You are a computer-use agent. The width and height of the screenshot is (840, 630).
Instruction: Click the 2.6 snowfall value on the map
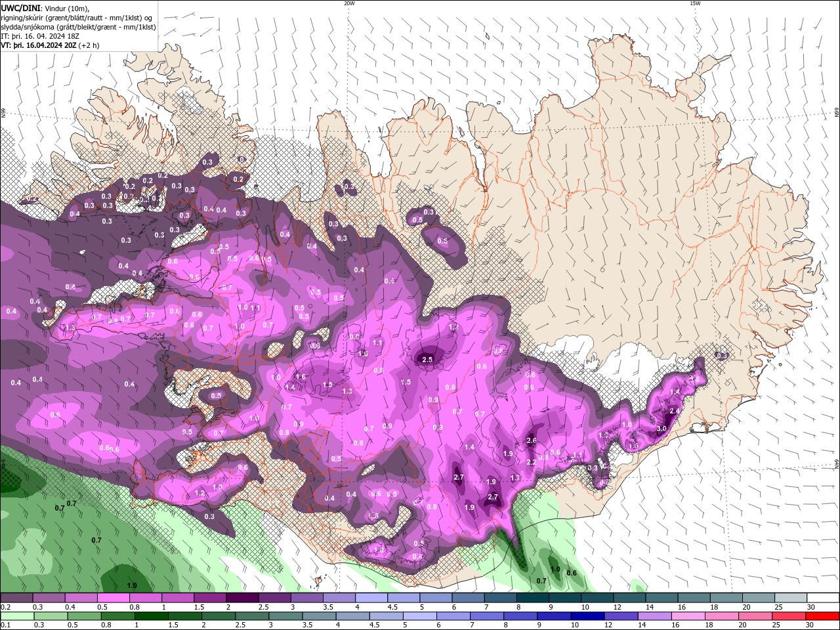click(532, 440)
